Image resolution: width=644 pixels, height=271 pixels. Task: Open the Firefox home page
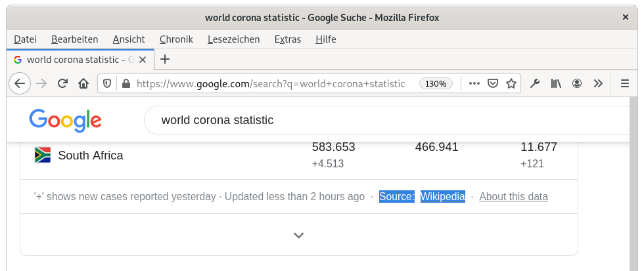[x=83, y=83]
